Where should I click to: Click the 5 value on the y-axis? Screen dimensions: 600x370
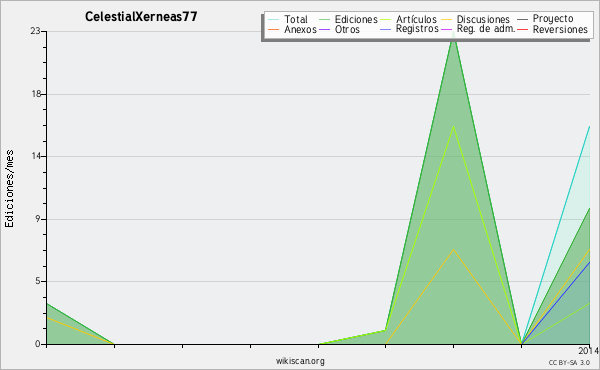tap(38, 281)
